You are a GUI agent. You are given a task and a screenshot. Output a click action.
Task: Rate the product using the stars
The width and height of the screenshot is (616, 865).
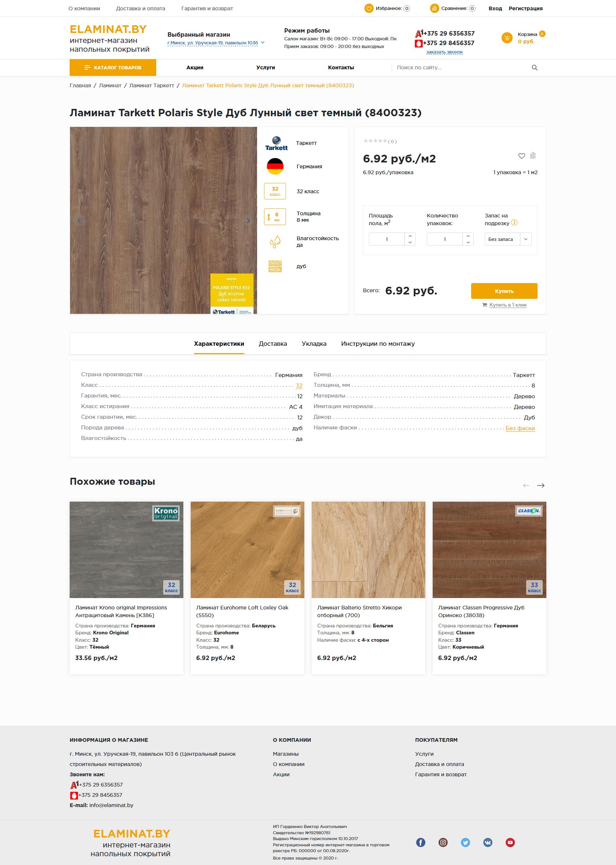pyautogui.click(x=375, y=141)
